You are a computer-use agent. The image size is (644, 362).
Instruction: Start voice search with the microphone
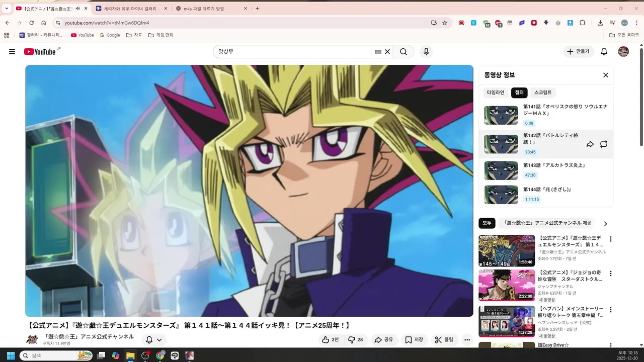pos(426,52)
